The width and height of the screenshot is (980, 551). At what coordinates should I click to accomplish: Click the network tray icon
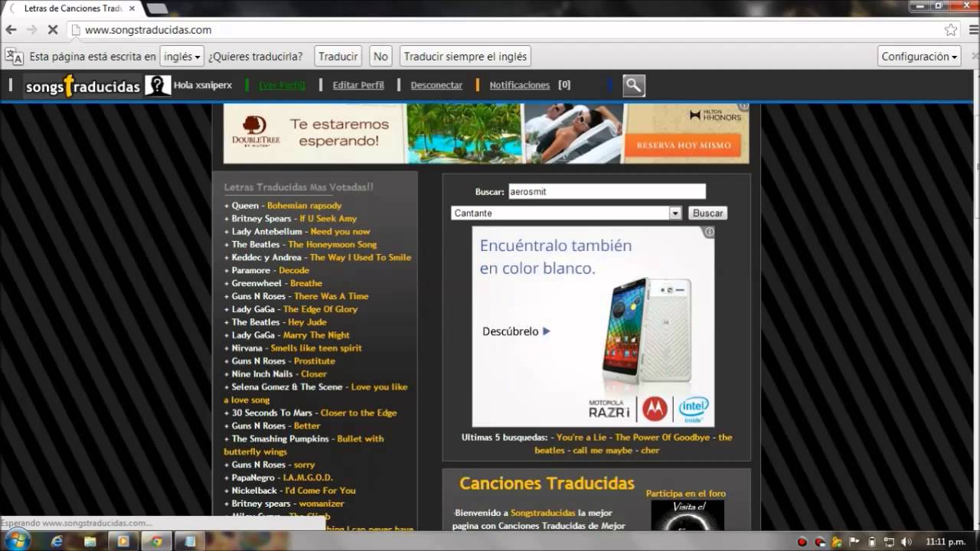click(890, 542)
